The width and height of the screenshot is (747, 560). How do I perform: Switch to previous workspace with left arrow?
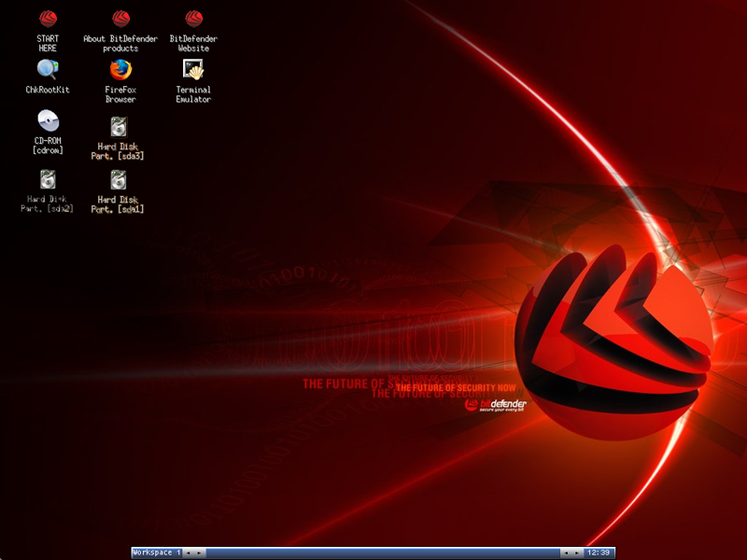[189, 553]
